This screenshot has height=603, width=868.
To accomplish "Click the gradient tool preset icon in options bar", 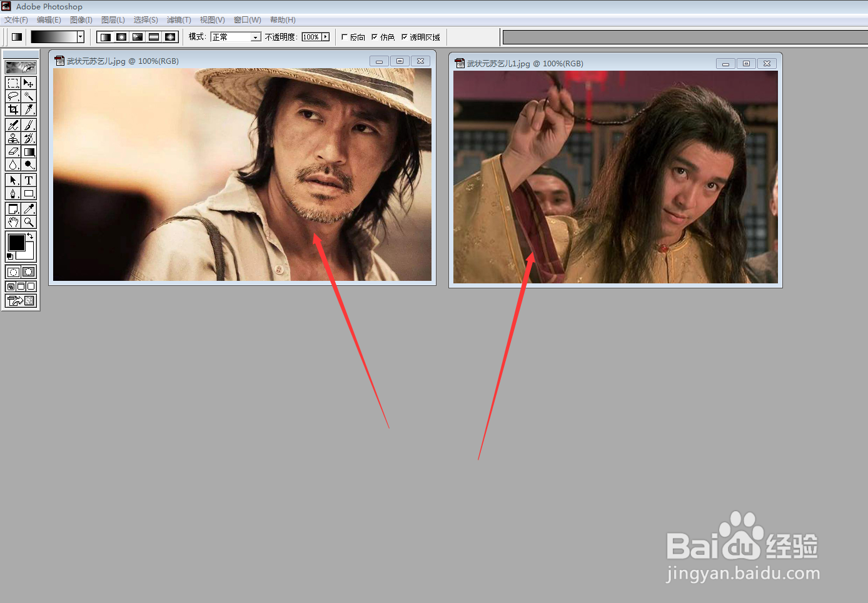I will [17, 37].
